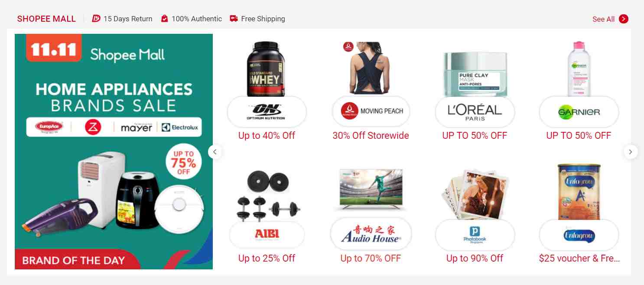Click the 100% Authentic badge icon

click(x=165, y=19)
